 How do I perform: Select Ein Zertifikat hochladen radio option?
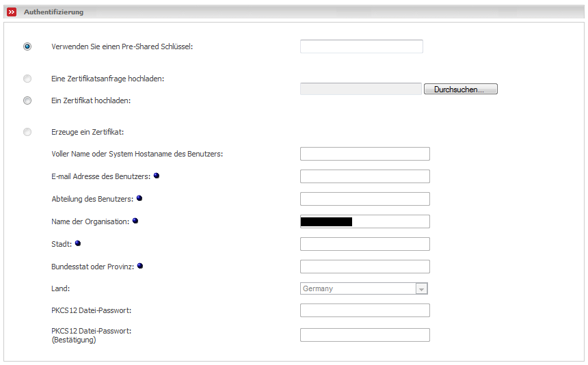[x=27, y=100]
